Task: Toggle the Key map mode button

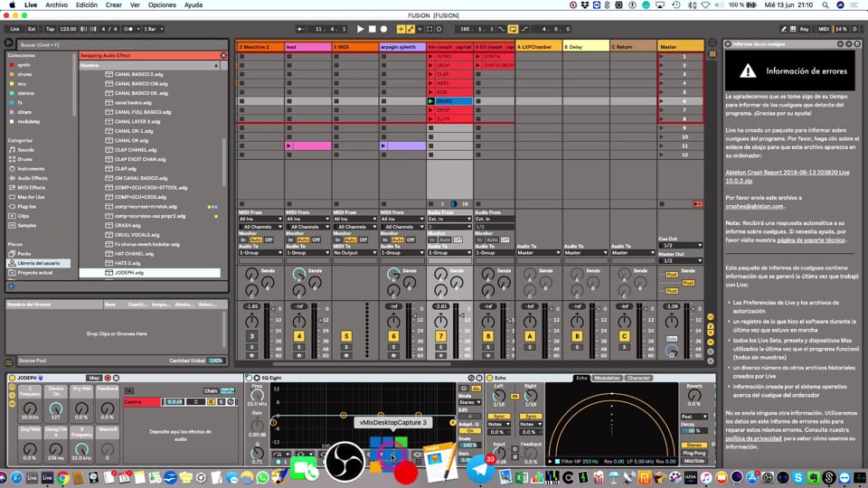Action: coord(805,29)
